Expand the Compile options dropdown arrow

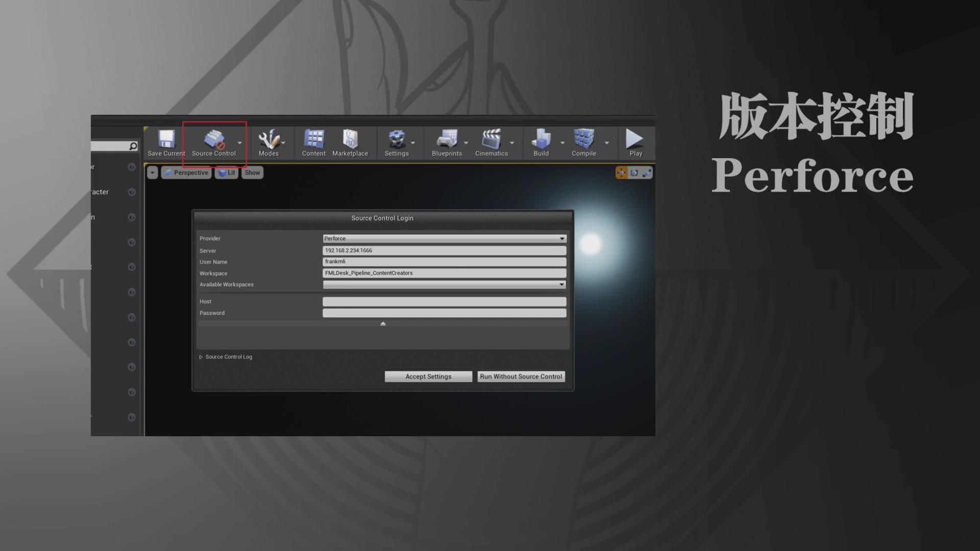coord(607,143)
